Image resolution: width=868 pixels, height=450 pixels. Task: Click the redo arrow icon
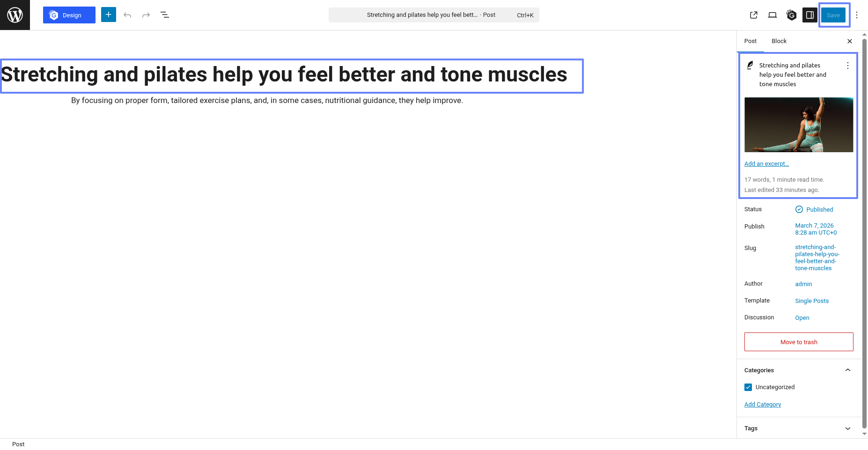click(146, 15)
